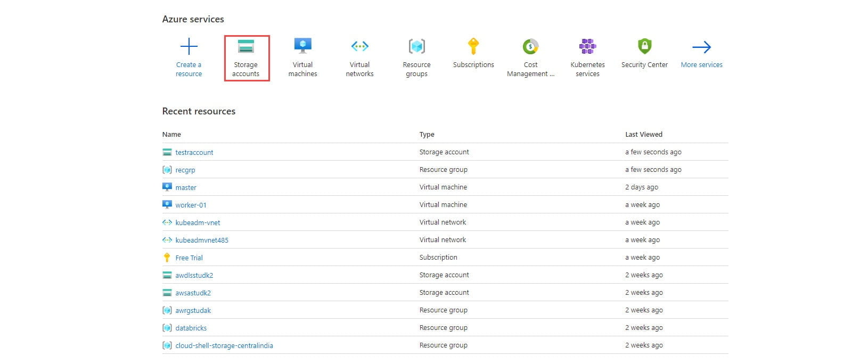Click the Virtual machine type in master row
This screenshot has height=364, width=868.
click(x=443, y=187)
